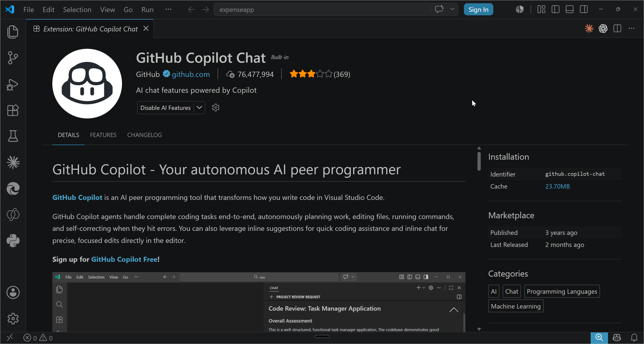
Task: Open the Claude starburst icon in activity bar
Action: [13, 162]
